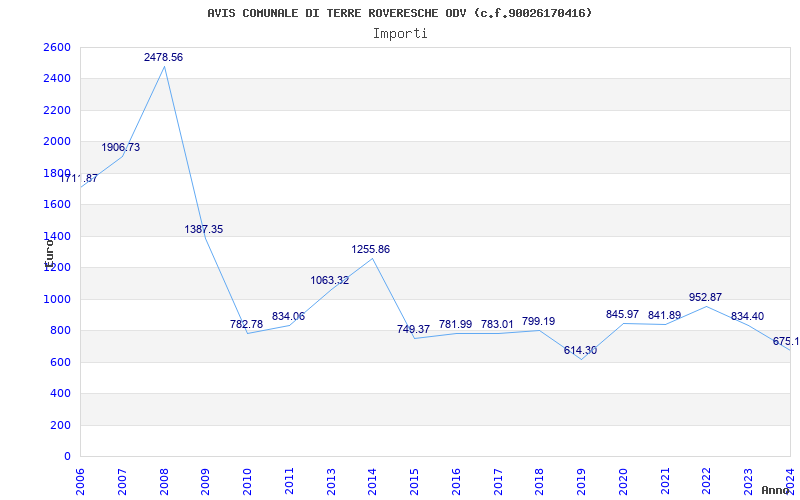This screenshot has width=800, height=500.
Task: Click the 2018 x-axis year label
Action: click(x=539, y=482)
